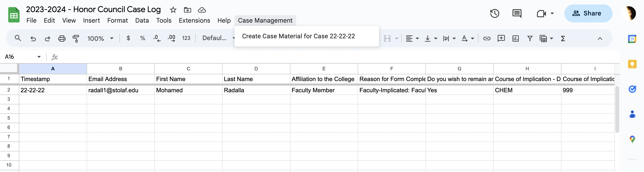Open the Extensions menu
This screenshot has height=172, width=644.
[194, 20]
